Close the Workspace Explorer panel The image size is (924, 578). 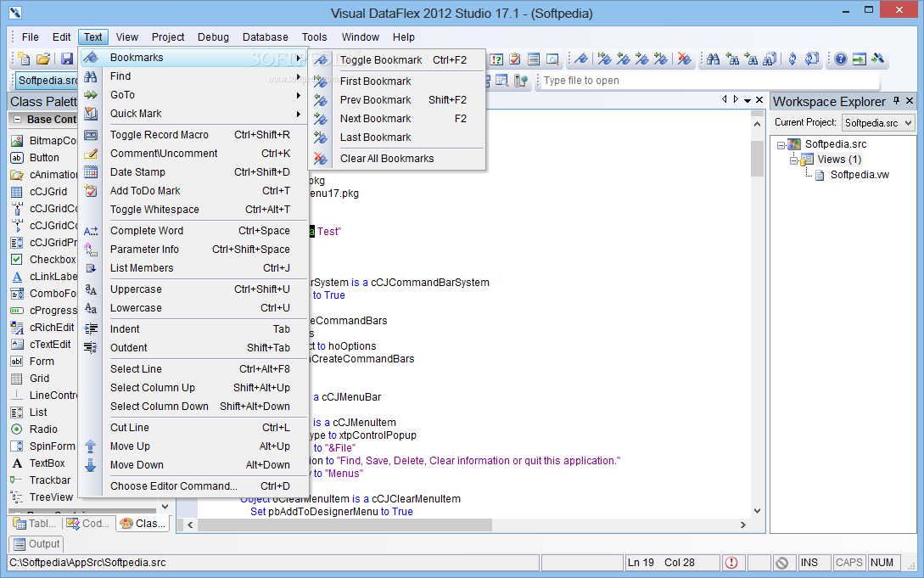tap(910, 101)
